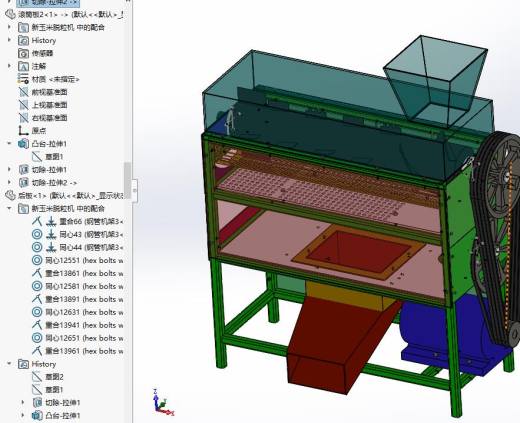Collapse the 凸台-拉伸1 feature node
The image size is (520, 423).
[x=9, y=144]
